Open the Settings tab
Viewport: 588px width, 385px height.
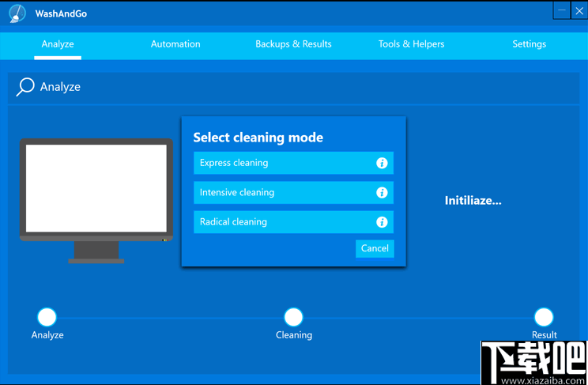[530, 44]
